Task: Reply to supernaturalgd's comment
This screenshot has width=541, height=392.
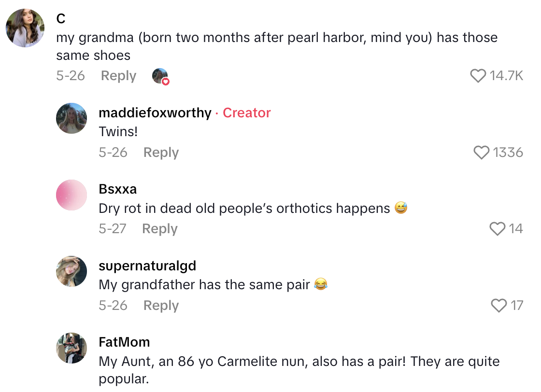Action: click(x=161, y=306)
